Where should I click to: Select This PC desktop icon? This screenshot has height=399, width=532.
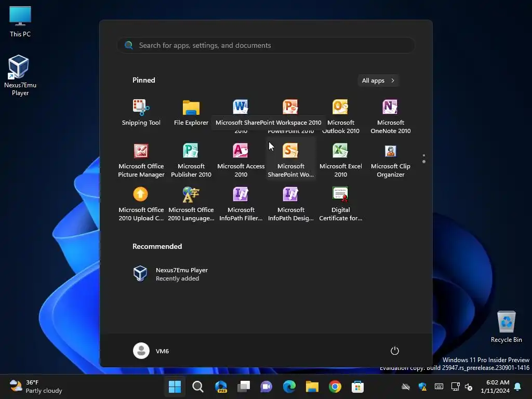[20, 22]
